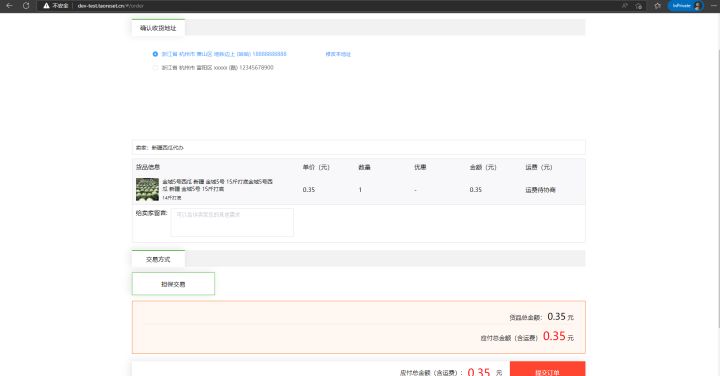720x376 pixels.
Task: Select the second address with phone 12345678900
Action: pos(155,67)
